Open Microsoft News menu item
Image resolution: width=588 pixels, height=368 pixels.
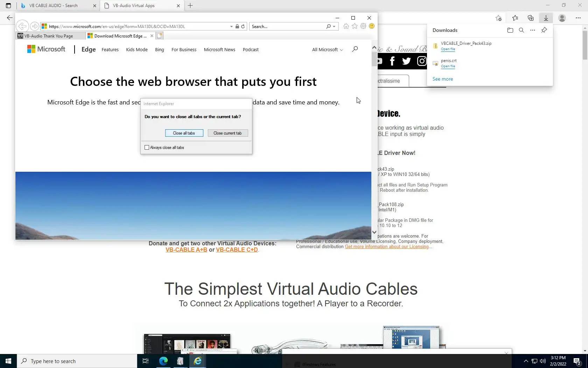(219, 50)
